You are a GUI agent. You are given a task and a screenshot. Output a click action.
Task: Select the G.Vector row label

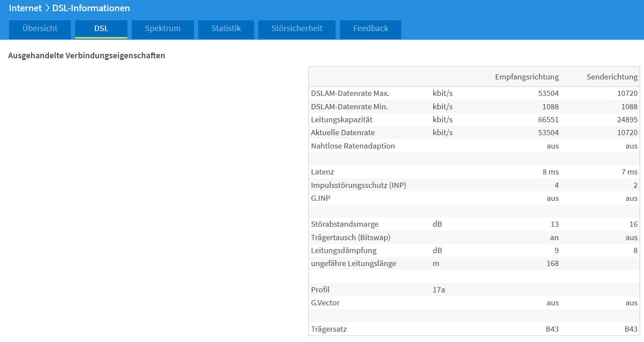pos(325,303)
